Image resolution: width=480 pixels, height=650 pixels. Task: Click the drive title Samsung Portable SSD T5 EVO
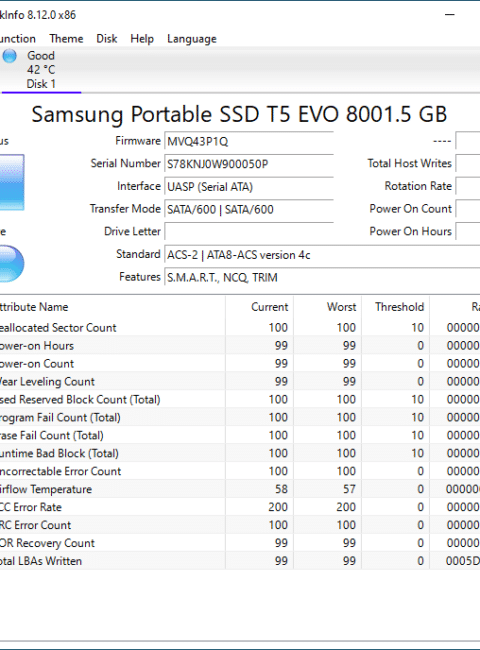click(x=239, y=114)
